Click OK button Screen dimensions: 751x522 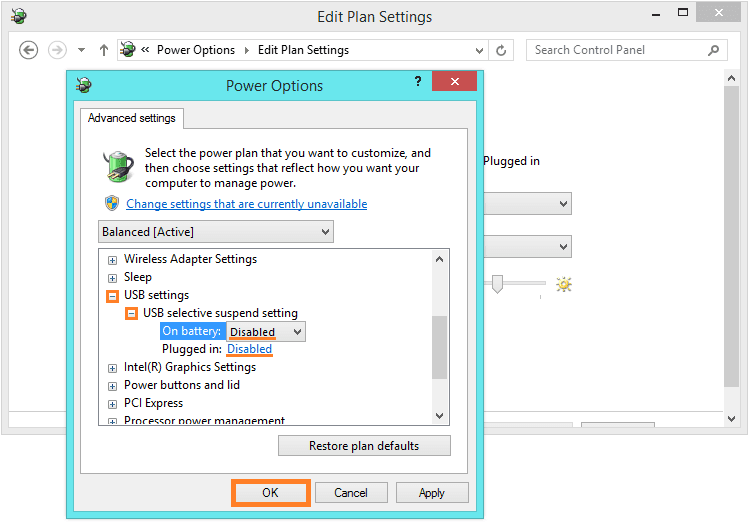click(270, 493)
